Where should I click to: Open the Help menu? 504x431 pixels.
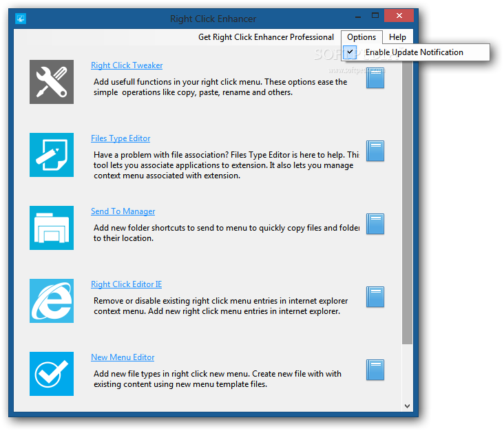397,37
